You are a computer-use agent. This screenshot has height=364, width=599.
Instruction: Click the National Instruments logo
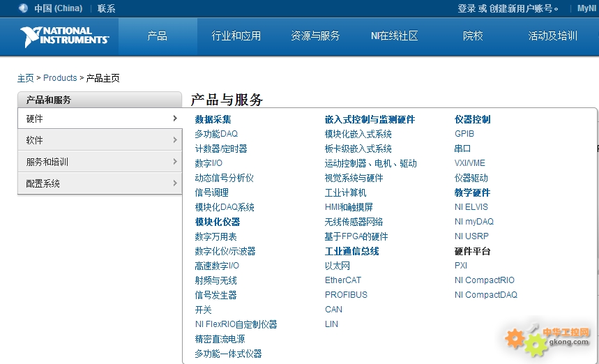[x=65, y=36]
